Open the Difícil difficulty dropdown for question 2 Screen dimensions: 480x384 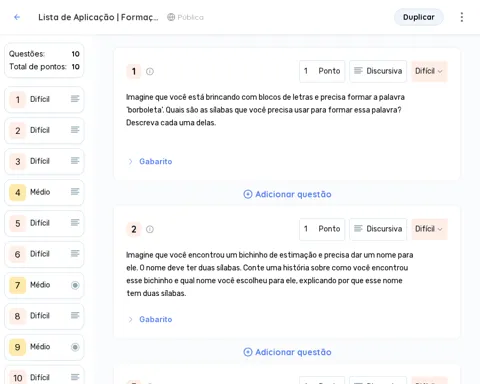point(429,229)
